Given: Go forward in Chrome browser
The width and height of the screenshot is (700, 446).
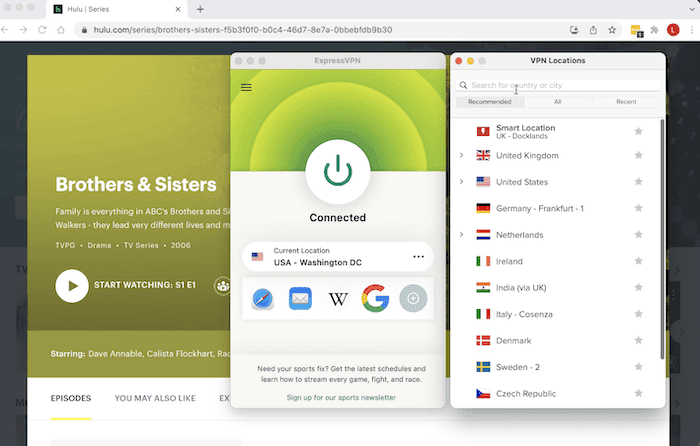Looking at the screenshot, I should tap(23, 30).
